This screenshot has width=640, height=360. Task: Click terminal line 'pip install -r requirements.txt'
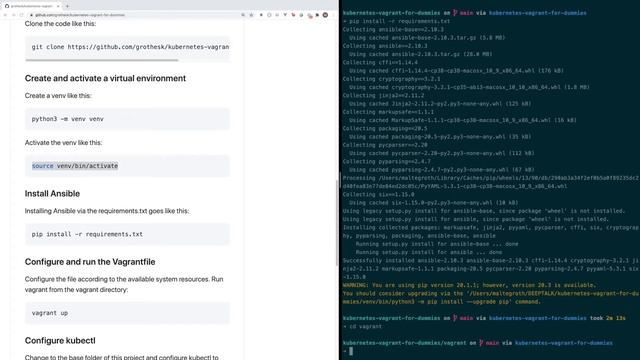396,21
